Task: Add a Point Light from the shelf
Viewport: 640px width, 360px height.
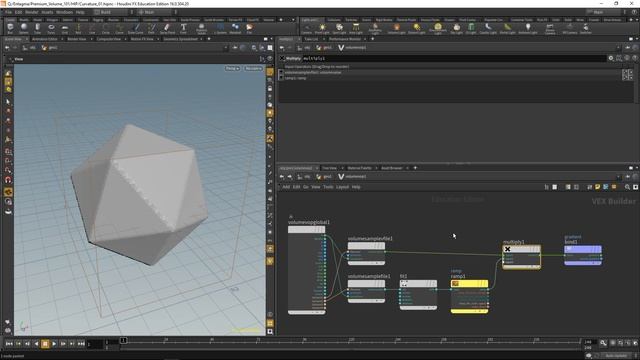Action: (x=322, y=29)
